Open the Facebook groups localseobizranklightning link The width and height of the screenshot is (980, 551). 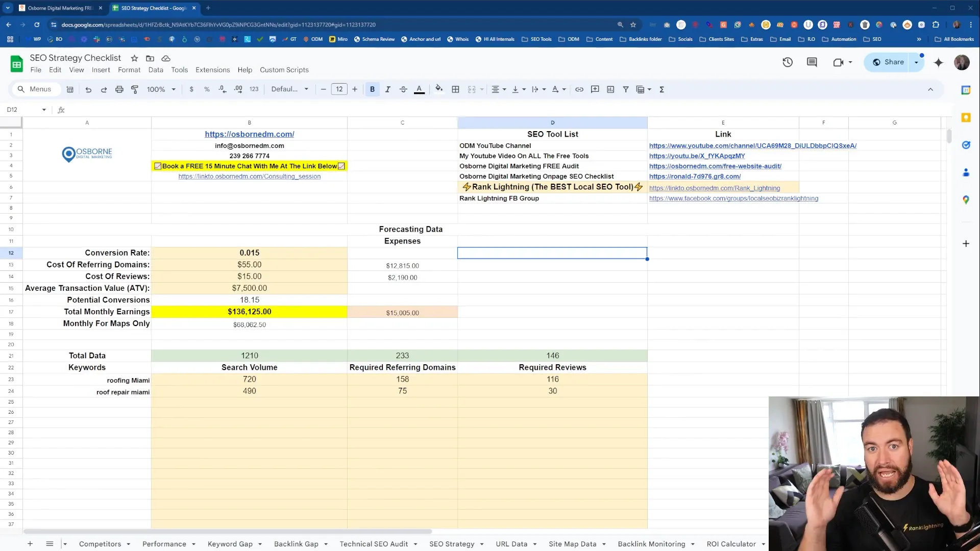click(733, 198)
